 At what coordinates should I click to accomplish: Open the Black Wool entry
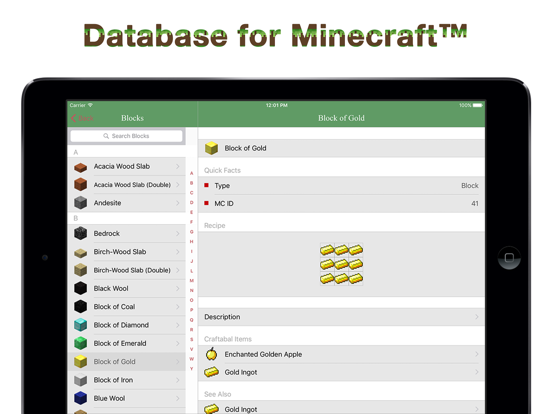tap(127, 288)
